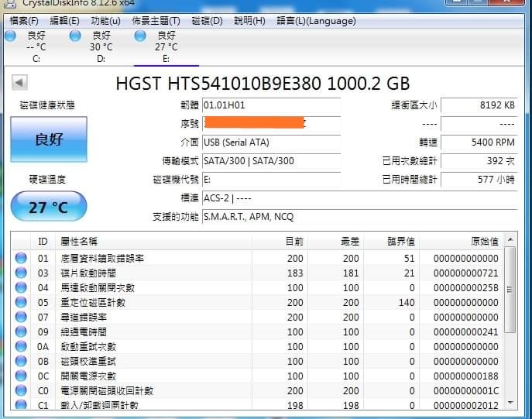Select the C: drive status icon
Image resolution: width=532 pixels, height=419 pixels.
(10, 36)
